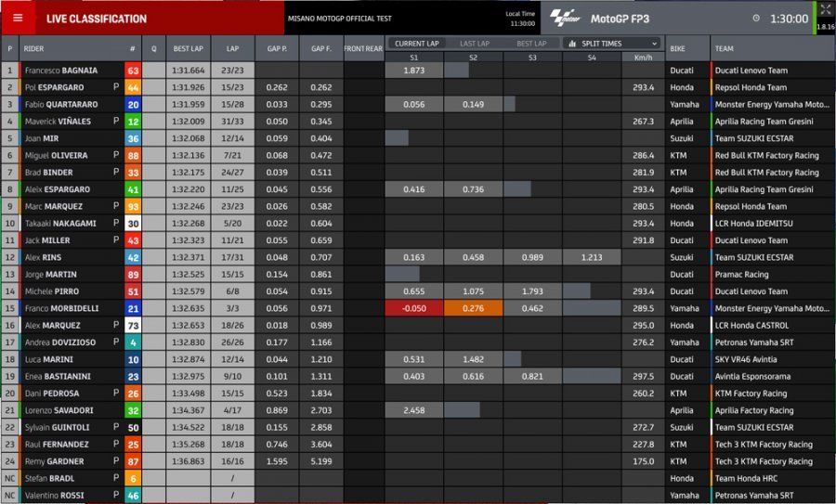The width and height of the screenshot is (836, 504).
Task: Click rider name Alex MARQUEZ
Action: [52, 326]
